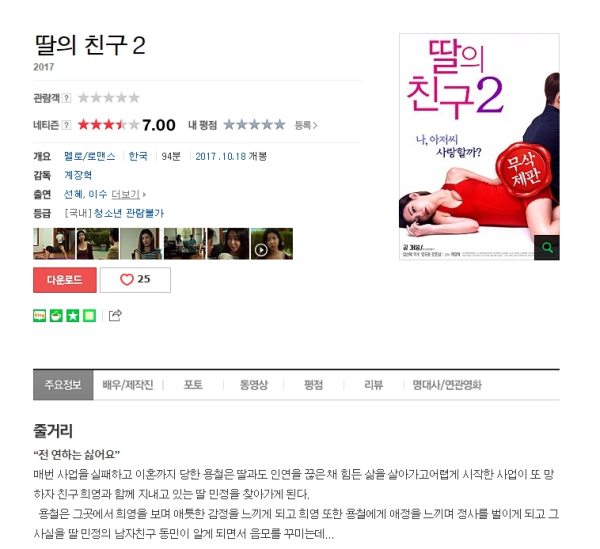Viewport: 600px width, 549px height.
Task: Open the 등록 rating submit arrow
Action: tap(306, 125)
